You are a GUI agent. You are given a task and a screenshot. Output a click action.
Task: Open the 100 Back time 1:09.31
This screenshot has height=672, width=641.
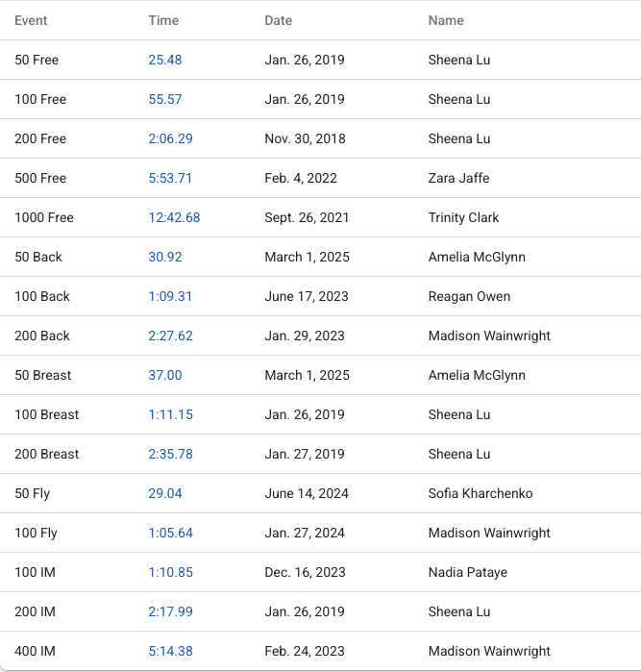(x=170, y=296)
